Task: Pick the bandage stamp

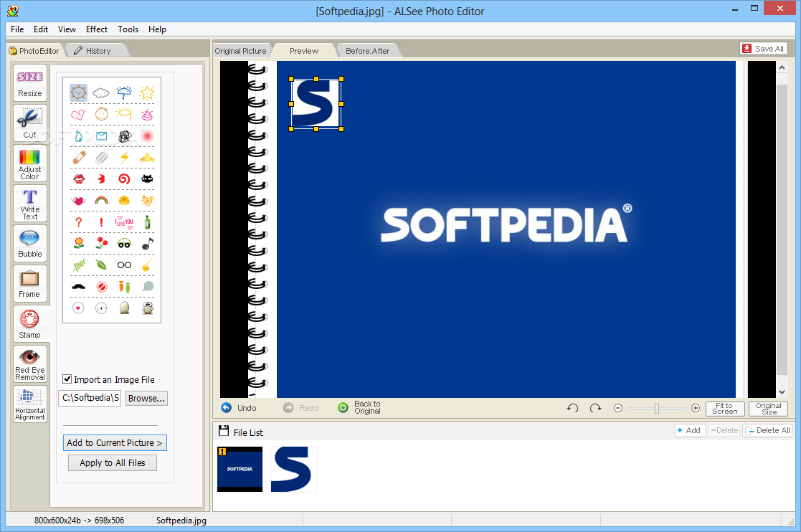Action: (x=78, y=157)
